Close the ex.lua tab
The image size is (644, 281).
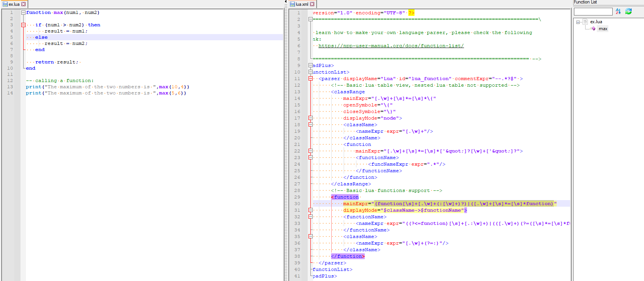23,4
